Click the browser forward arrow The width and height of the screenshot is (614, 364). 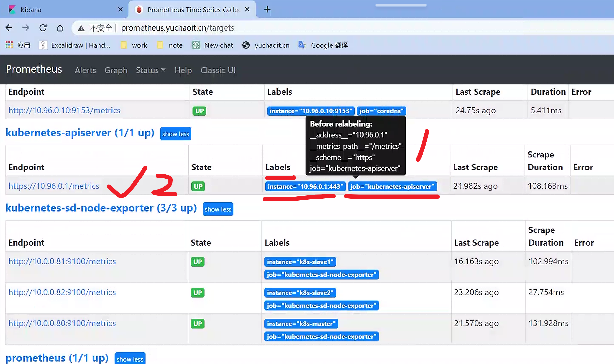tap(26, 28)
